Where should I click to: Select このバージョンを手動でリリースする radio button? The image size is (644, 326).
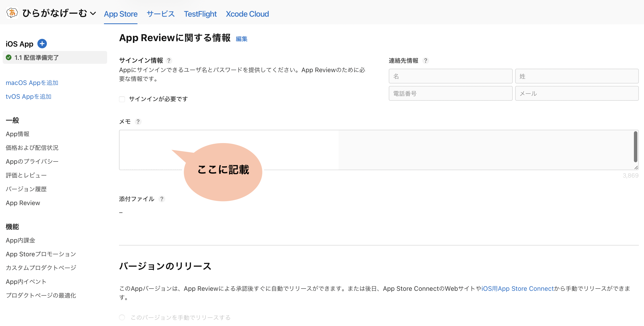122,317
